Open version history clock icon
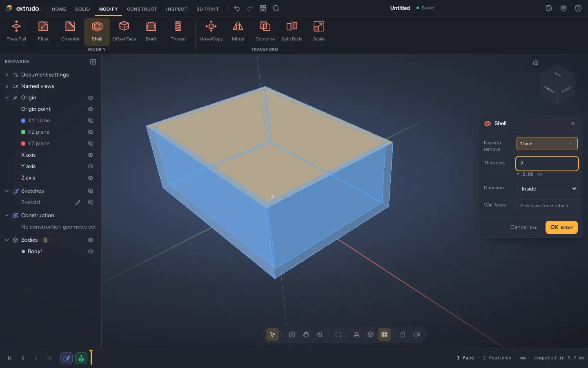 [549, 8]
